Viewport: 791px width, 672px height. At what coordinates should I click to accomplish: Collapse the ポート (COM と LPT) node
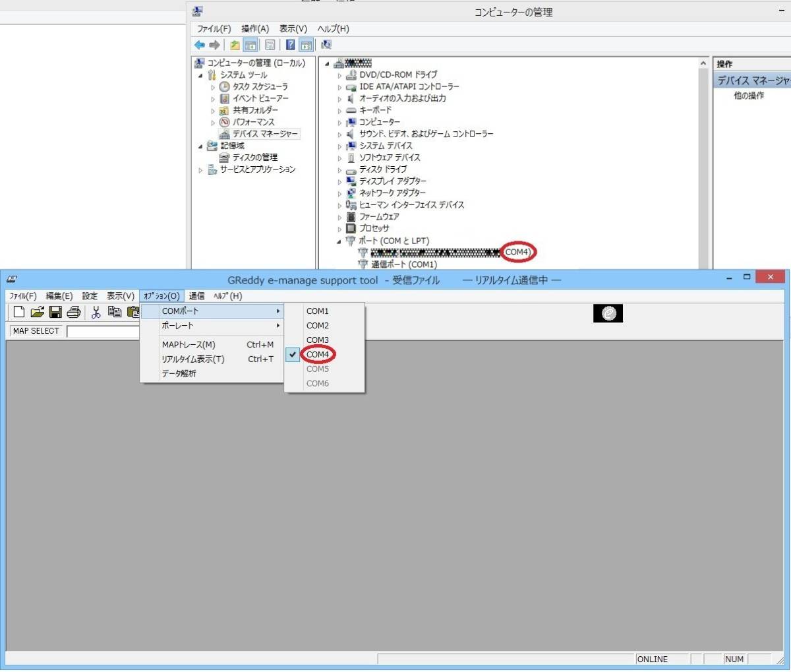point(339,241)
